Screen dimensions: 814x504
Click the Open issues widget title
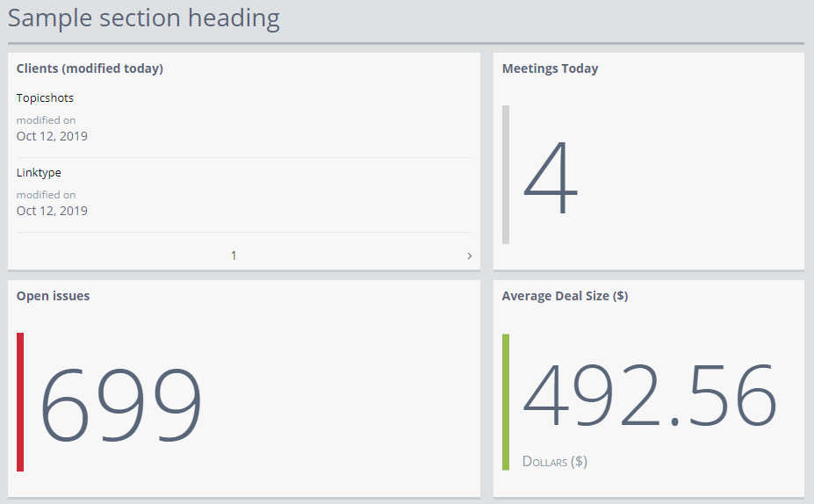(x=53, y=296)
